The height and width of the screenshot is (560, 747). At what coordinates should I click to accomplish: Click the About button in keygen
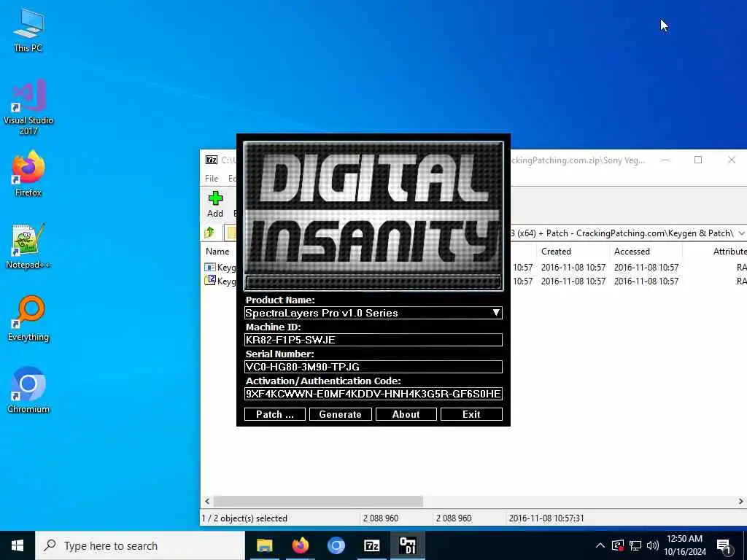pos(406,414)
